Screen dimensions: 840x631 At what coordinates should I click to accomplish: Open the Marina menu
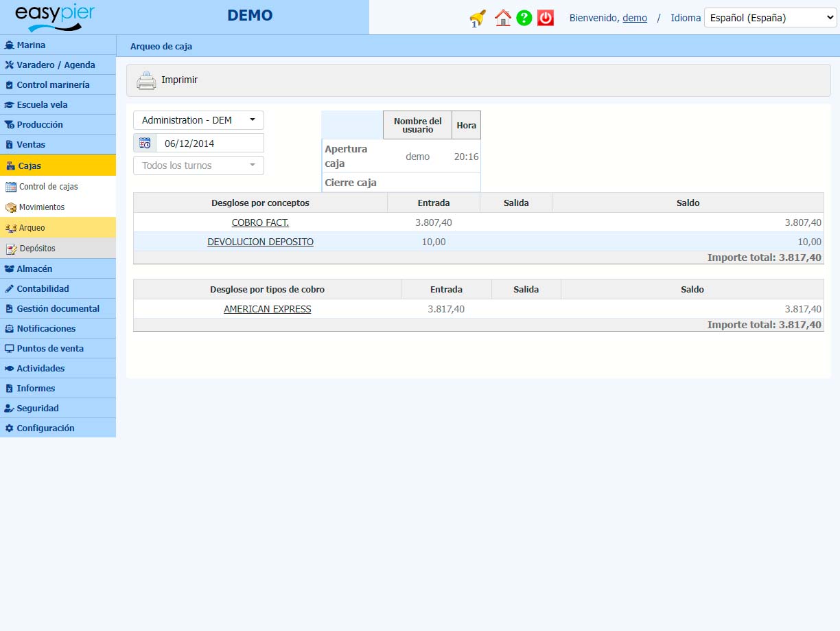click(x=58, y=45)
